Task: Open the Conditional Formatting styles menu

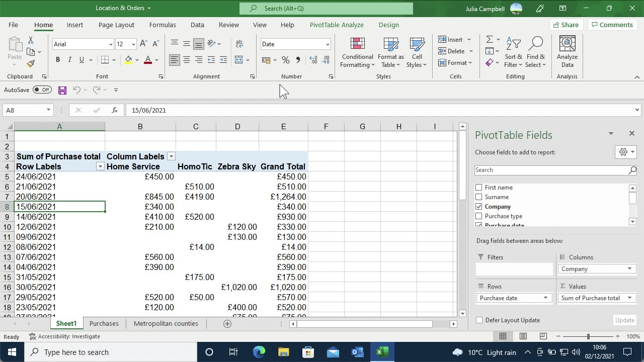Action: [x=357, y=52]
